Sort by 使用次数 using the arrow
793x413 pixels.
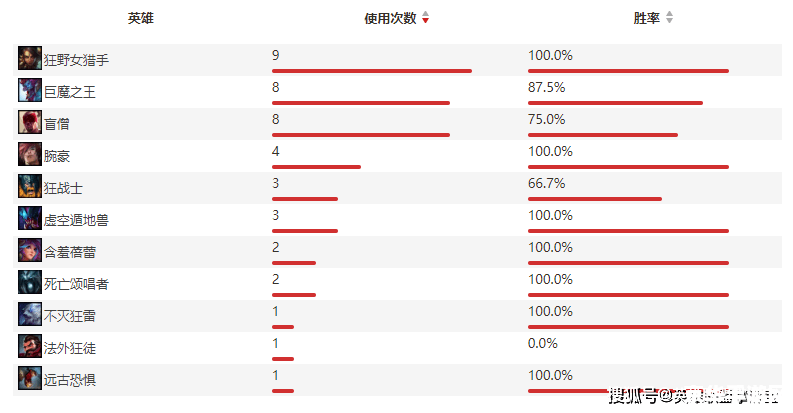pyautogui.click(x=426, y=18)
